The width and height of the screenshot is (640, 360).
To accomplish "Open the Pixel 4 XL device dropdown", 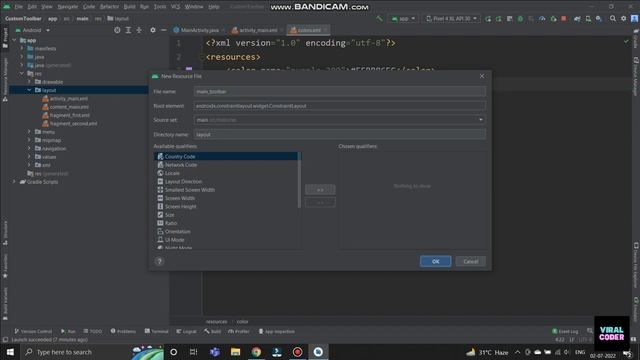I will pos(451,19).
